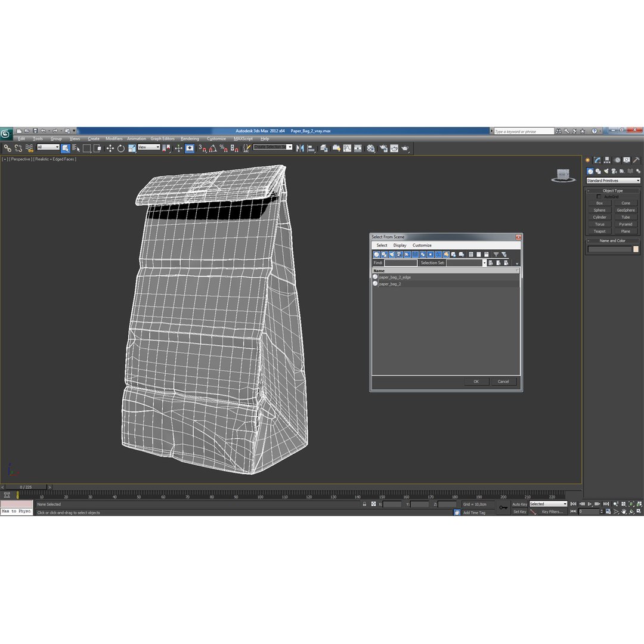Toggle Window/Crossing selection mode

(97, 148)
